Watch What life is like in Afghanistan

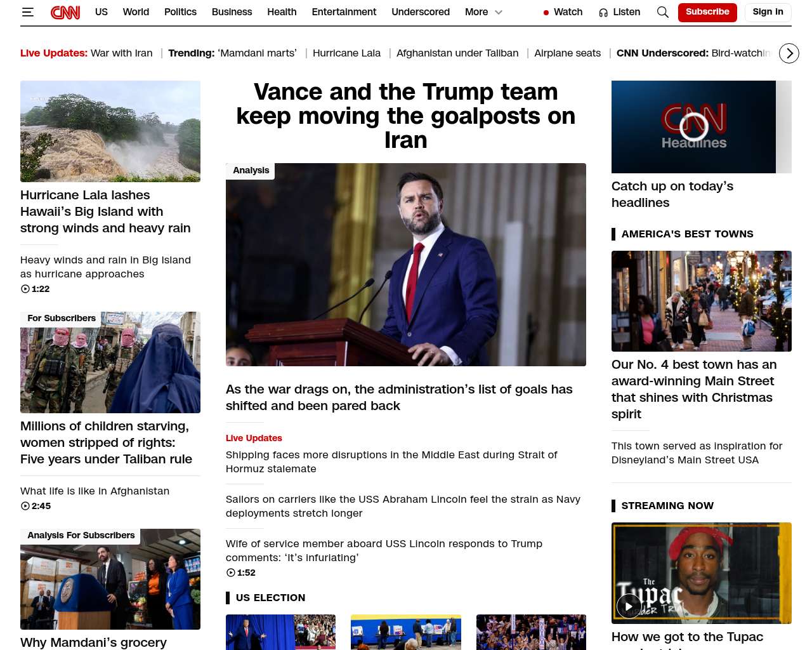click(95, 491)
